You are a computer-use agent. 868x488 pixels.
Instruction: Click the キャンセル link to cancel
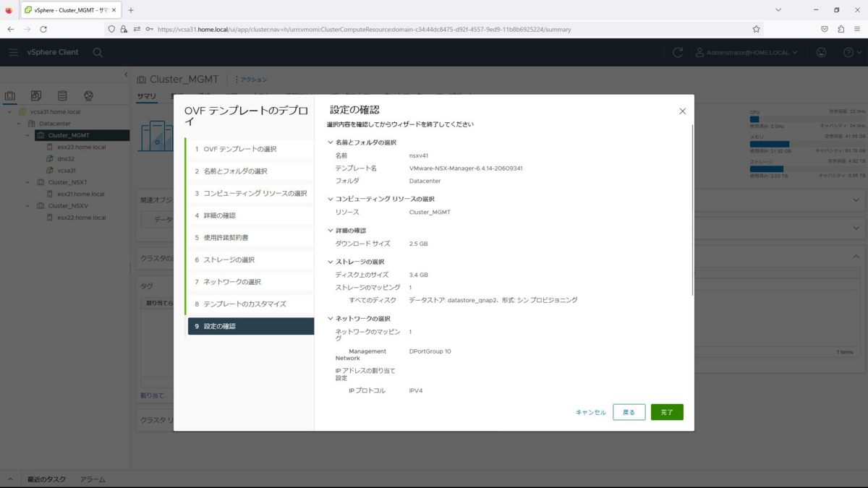point(591,412)
